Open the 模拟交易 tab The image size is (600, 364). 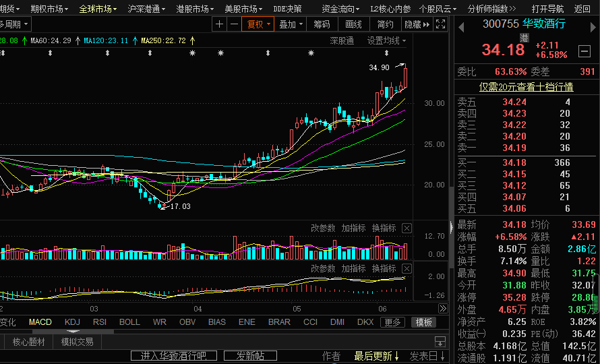point(77,341)
